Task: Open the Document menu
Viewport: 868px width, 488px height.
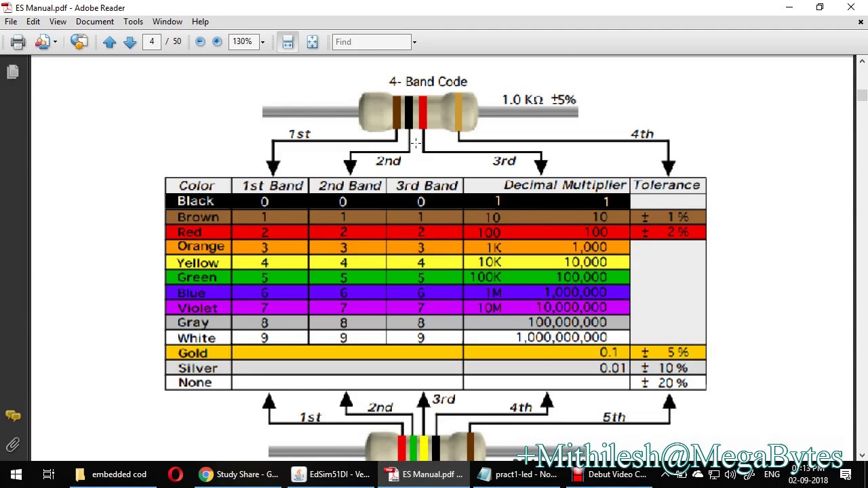Action: [95, 22]
